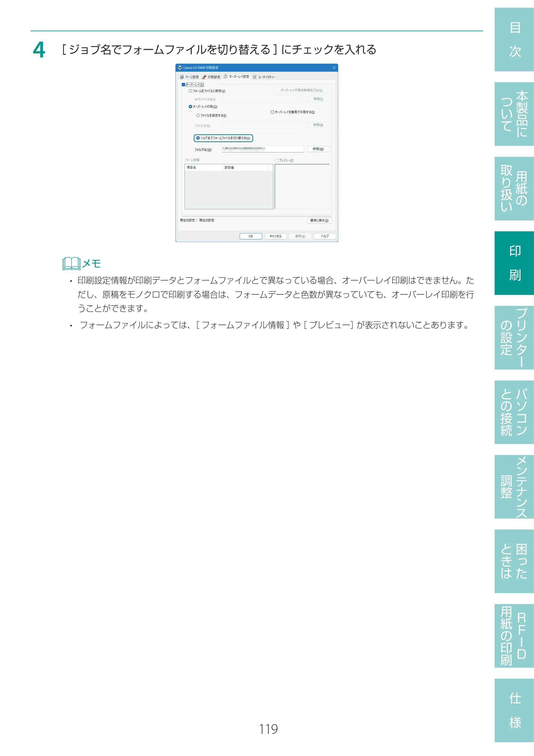Click the 設定値 column header
The width and height of the screenshot is (534, 756).
pos(245,167)
